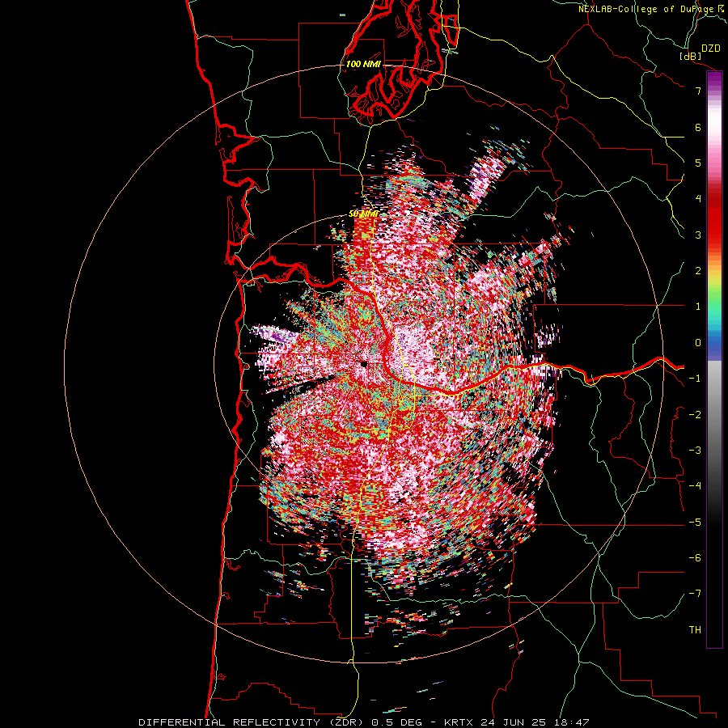Image resolution: width=728 pixels, height=728 pixels.
Task: Click the scale value 7 label
Action: [698, 91]
